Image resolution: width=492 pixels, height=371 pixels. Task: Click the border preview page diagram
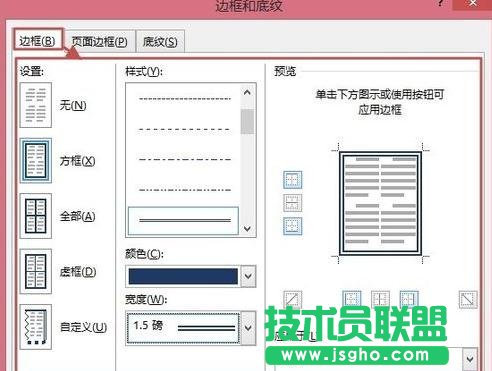point(380,203)
